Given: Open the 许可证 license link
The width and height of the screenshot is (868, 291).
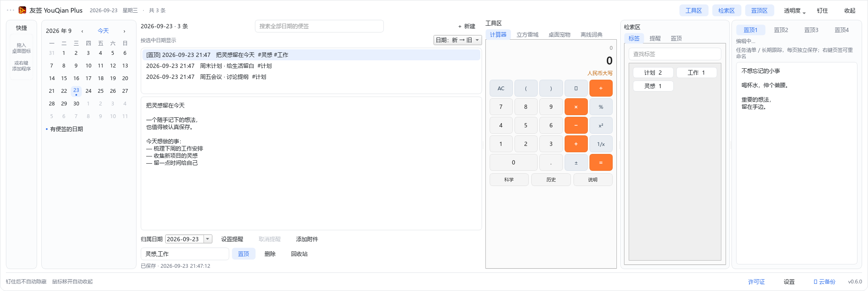Looking at the screenshot, I should (756, 282).
